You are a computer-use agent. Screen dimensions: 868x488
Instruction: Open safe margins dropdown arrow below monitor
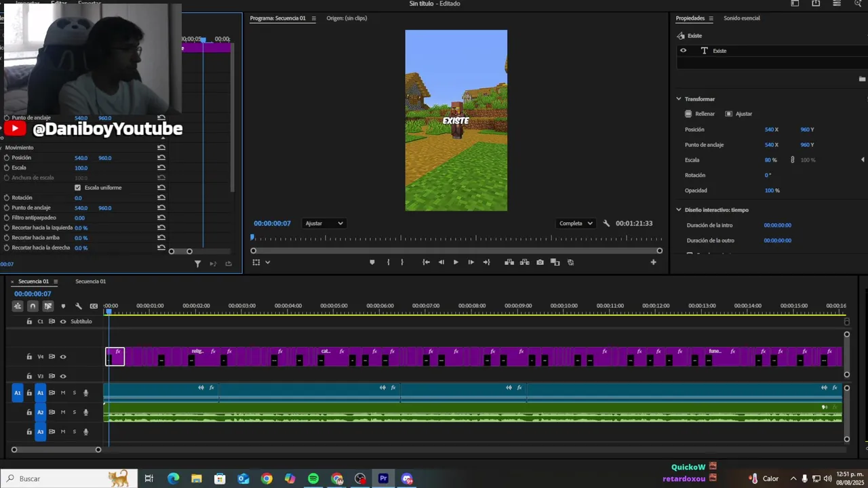click(268, 262)
